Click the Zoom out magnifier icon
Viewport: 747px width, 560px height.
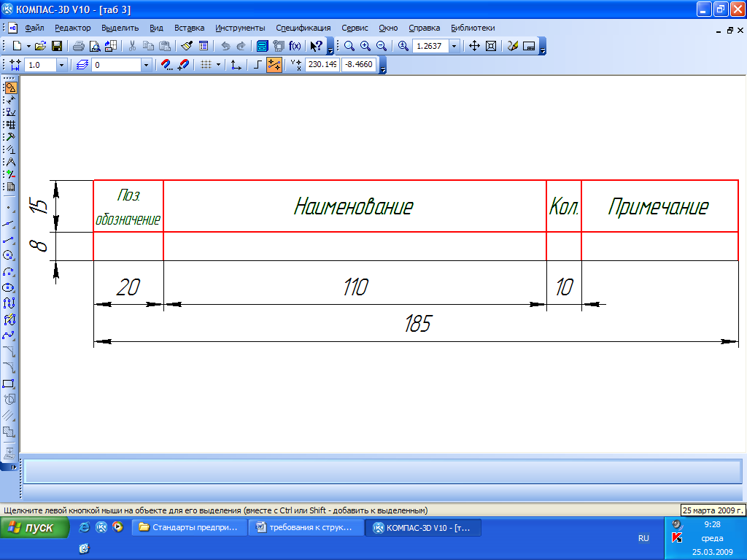(381, 46)
